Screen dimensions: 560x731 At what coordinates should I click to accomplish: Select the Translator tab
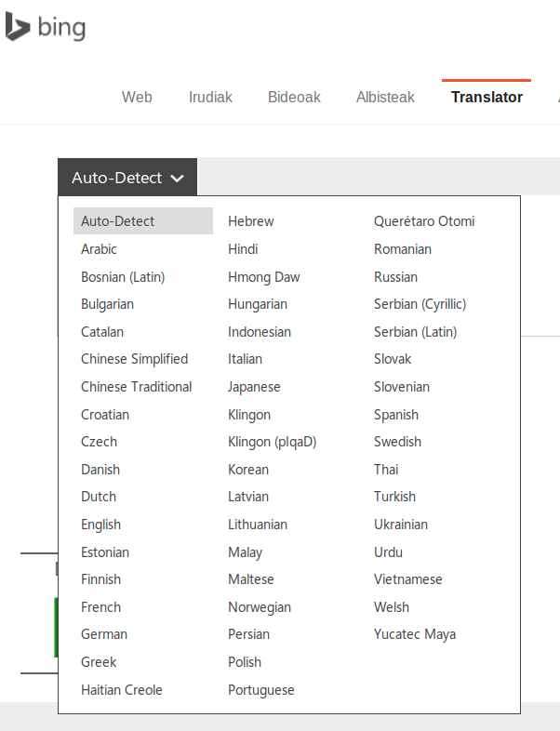coord(487,97)
